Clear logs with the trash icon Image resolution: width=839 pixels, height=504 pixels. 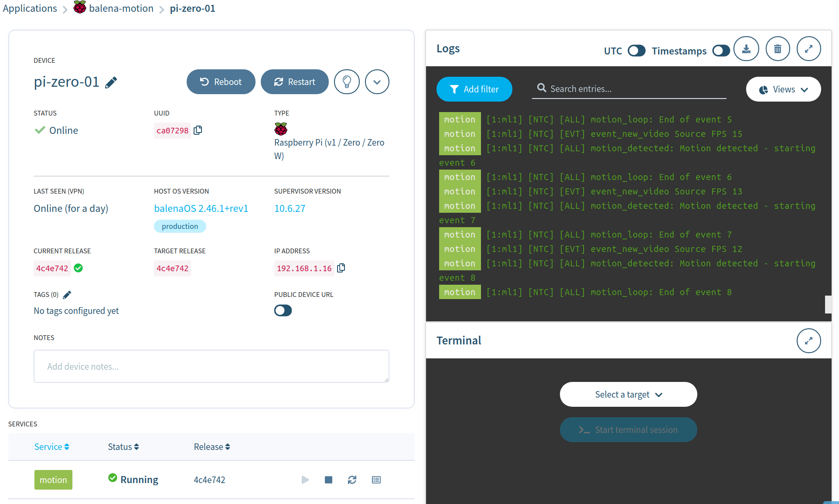(778, 49)
